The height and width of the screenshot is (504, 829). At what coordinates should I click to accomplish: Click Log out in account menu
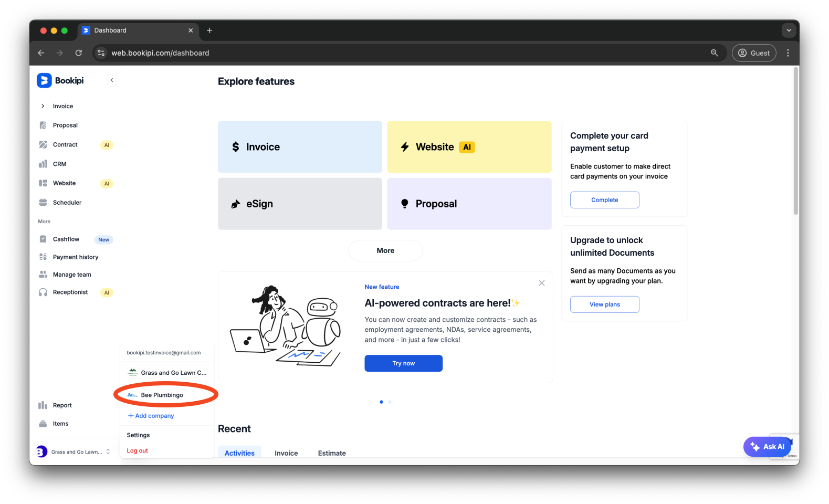point(137,450)
